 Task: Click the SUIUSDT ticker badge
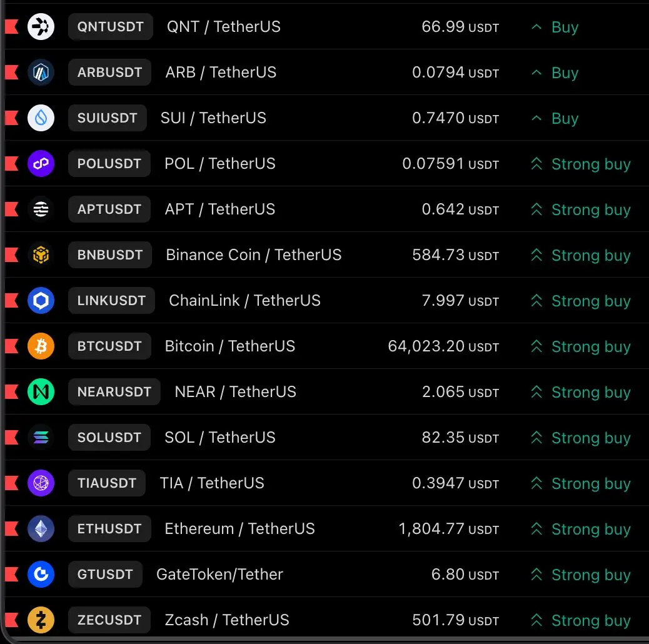click(107, 118)
